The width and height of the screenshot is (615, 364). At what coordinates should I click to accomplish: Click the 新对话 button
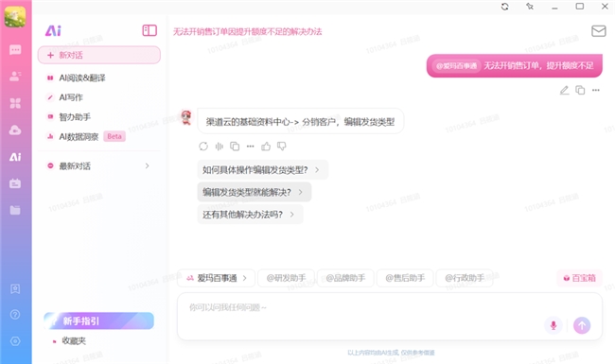[x=99, y=55]
